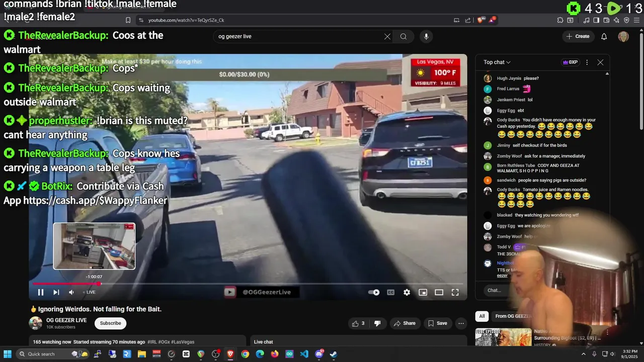Open the #LasVegas hashtag link

[183, 342]
